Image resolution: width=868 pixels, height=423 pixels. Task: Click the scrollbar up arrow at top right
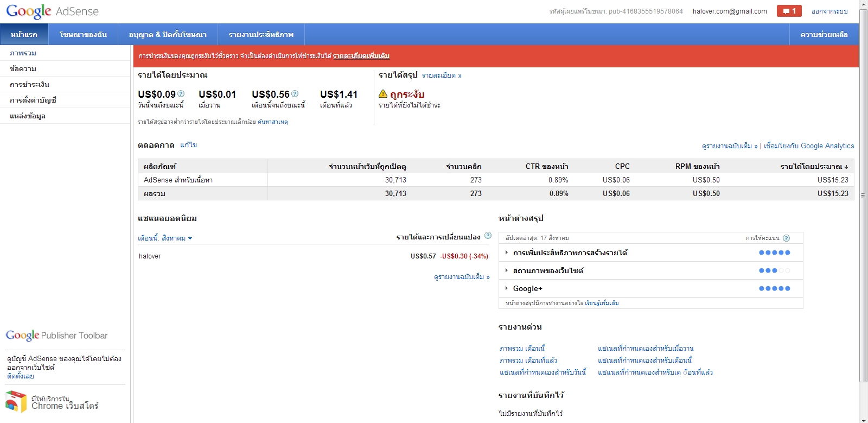pyautogui.click(x=863, y=4)
